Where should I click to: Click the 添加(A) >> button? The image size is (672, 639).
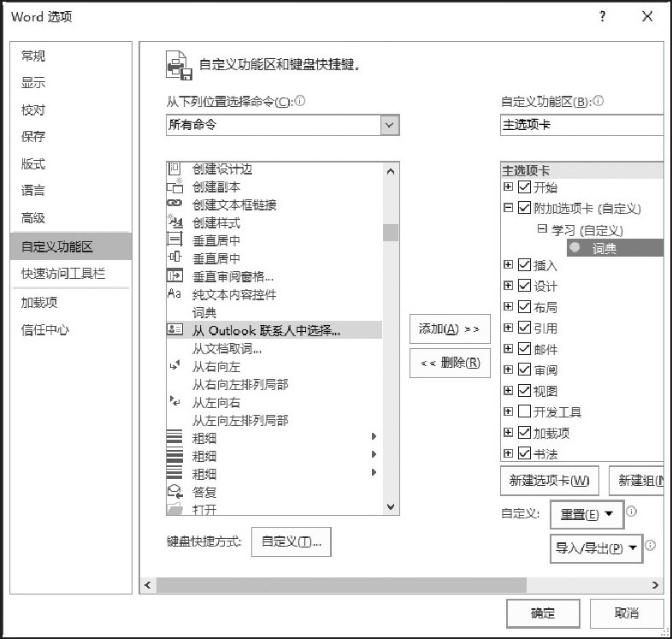450,329
